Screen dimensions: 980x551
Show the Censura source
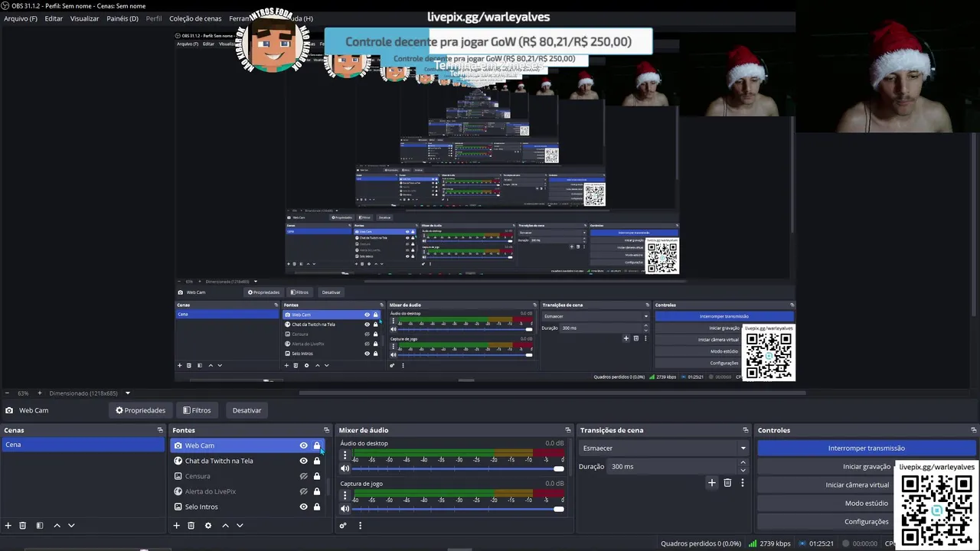[x=303, y=476]
